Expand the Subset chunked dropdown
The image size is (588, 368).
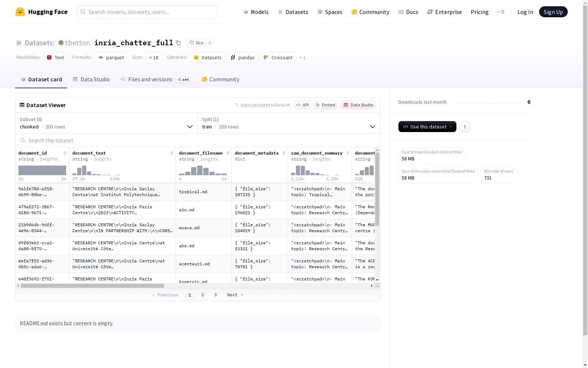click(107, 123)
